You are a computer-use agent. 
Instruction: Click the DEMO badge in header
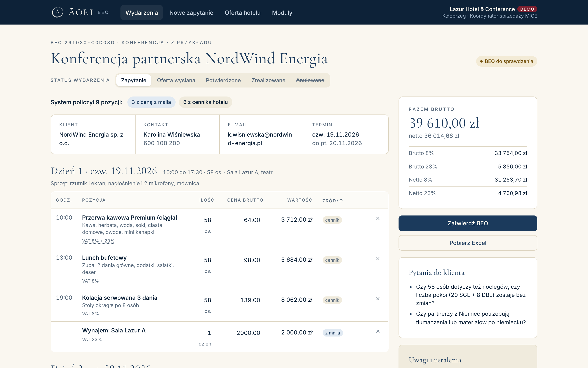[x=527, y=9]
